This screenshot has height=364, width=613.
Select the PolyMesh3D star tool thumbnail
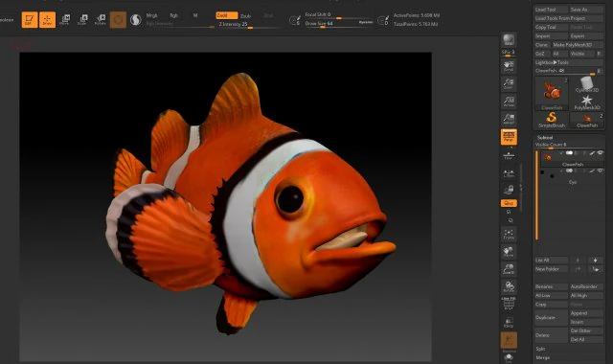coord(587,102)
